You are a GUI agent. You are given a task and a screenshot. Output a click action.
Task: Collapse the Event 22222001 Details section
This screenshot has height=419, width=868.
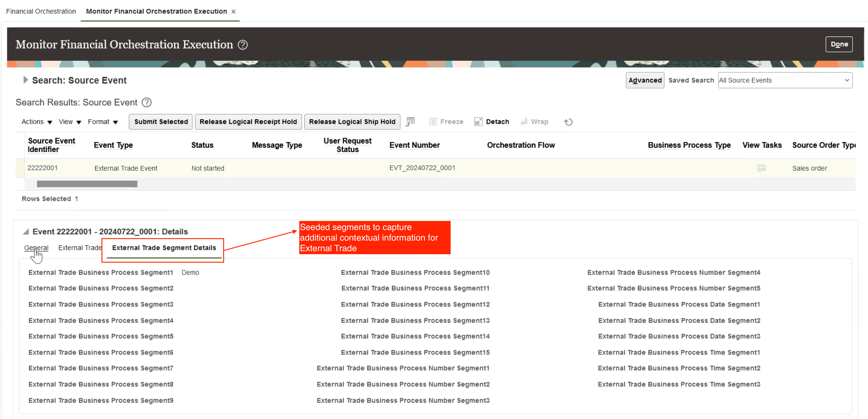(26, 232)
